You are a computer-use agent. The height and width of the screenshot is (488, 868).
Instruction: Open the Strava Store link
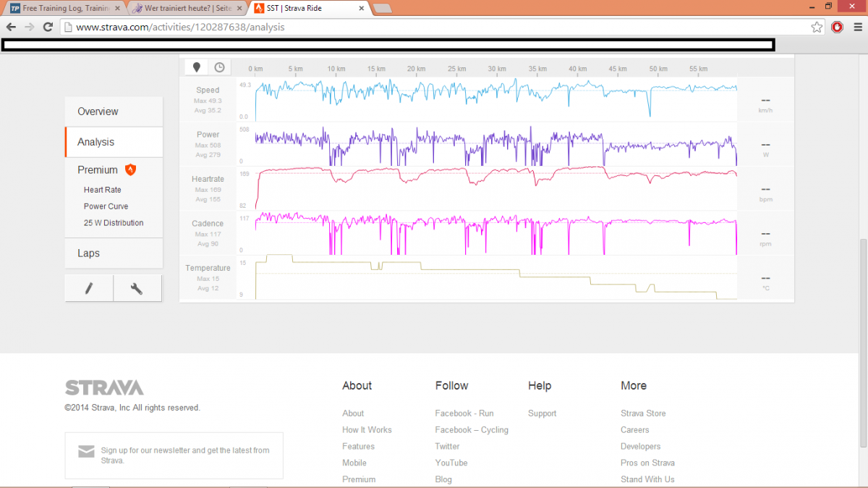point(643,413)
